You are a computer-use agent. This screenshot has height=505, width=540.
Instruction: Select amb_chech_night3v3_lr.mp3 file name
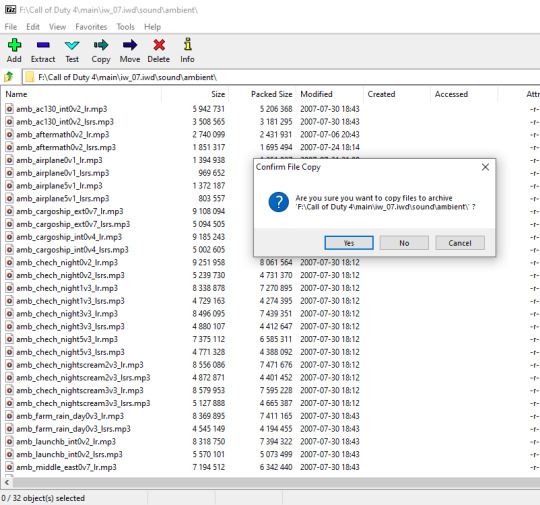click(67, 314)
